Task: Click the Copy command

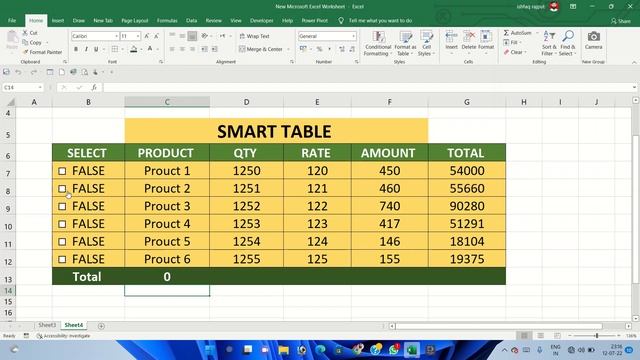Action: (32, 42)
